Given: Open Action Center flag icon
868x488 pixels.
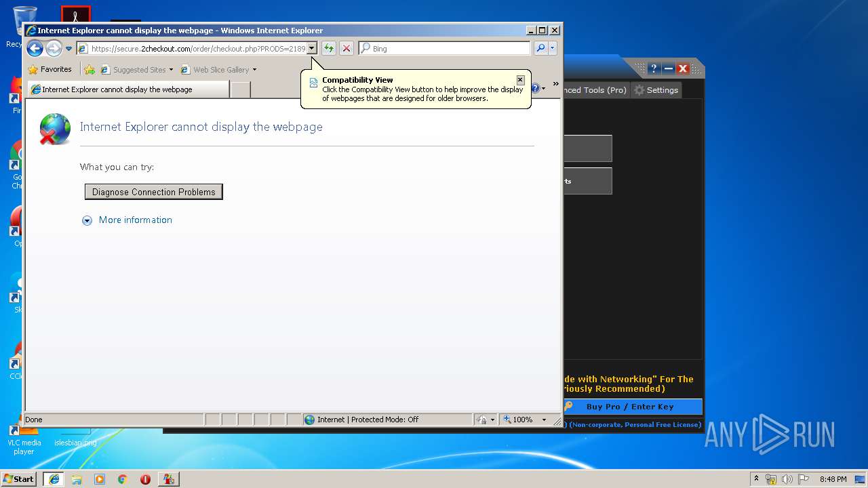Looking at the screenshot, I should coord(804,479).
